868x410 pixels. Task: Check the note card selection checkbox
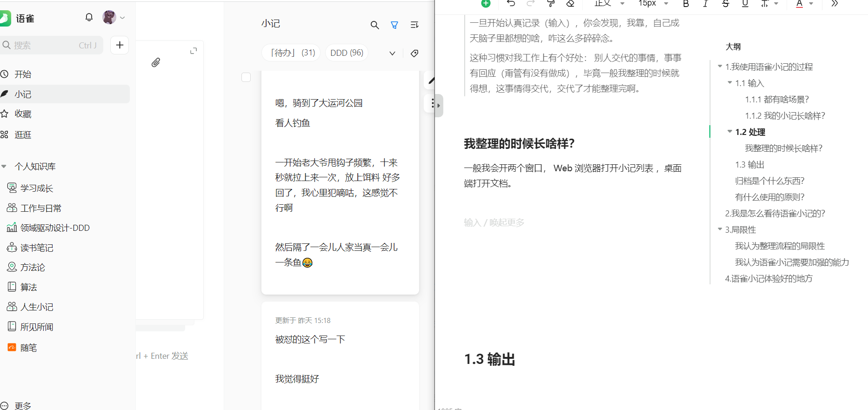pyautogui.click(x=246, y=77)
